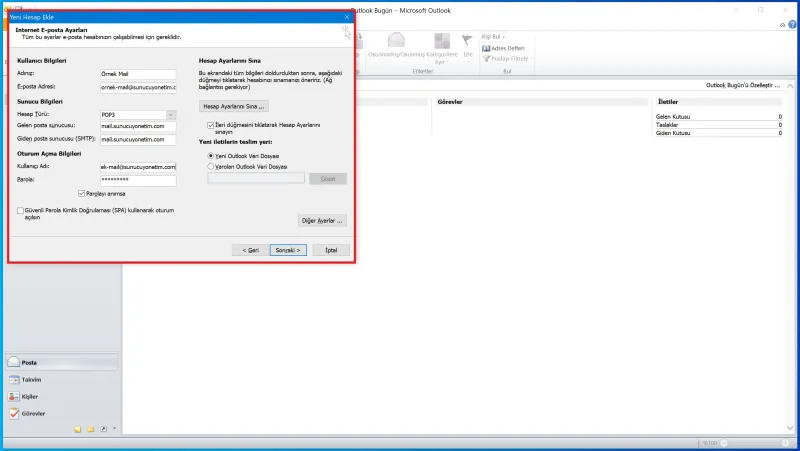Viewport: 800px width, 451px height.
Task: Toggle Parolayı anımsa checkbox
Action: pos(82,193)
